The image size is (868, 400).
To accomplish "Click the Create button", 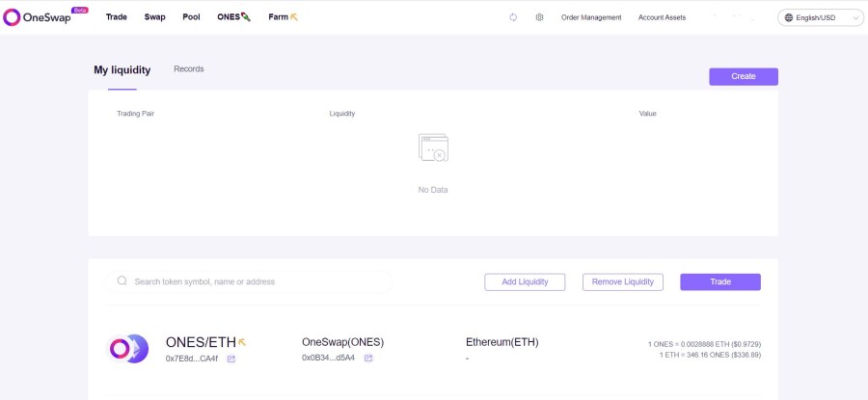I will 744,76.
